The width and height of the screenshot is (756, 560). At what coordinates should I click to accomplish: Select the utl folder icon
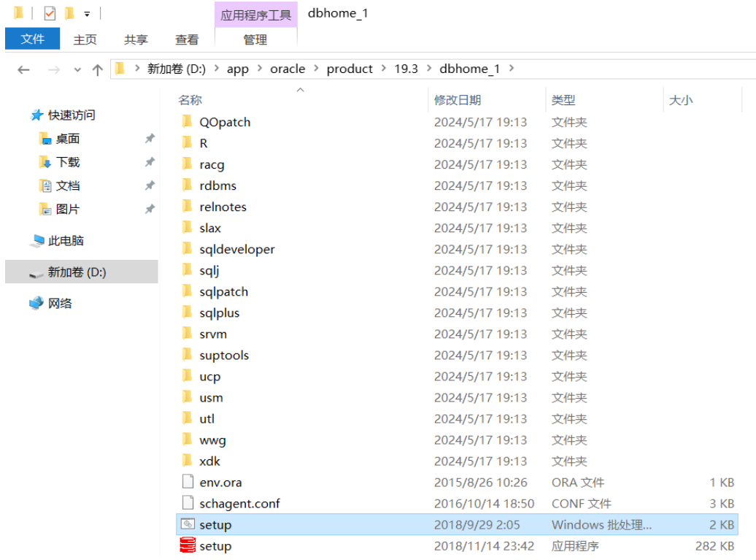pyautogui.click(x=188, y=418)
